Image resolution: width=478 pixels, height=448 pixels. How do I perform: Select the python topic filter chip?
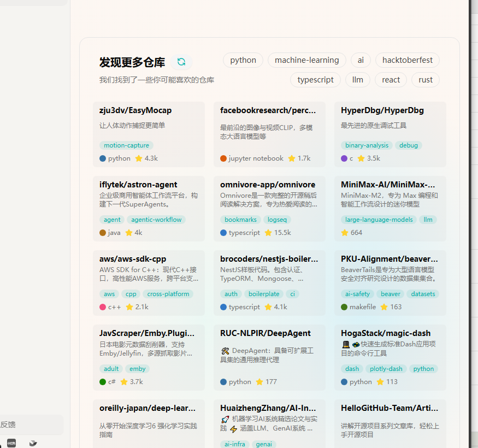pyautogui.click(x=243, y=60)
